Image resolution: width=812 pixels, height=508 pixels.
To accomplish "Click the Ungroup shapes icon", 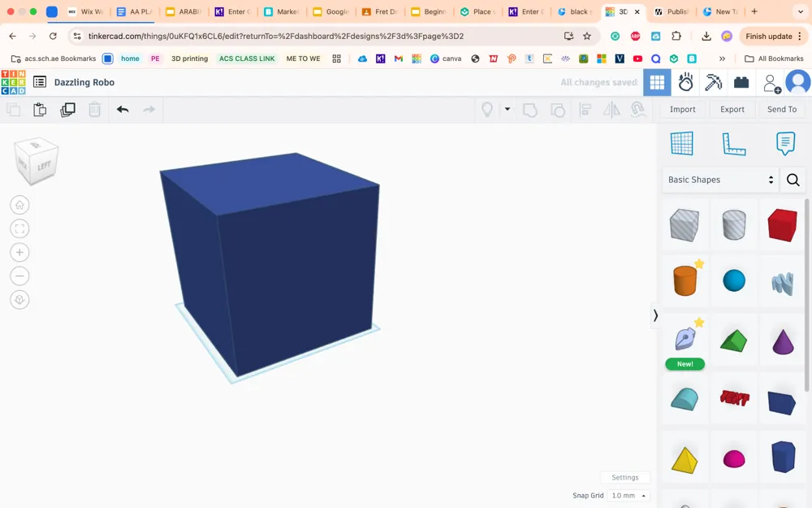I will pos(558,110).
